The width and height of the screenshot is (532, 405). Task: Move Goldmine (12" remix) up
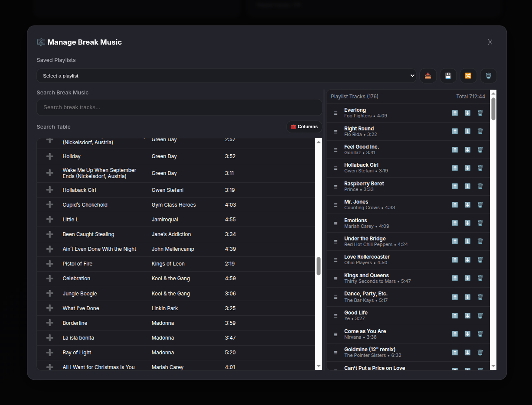click(x=455, y=352)
